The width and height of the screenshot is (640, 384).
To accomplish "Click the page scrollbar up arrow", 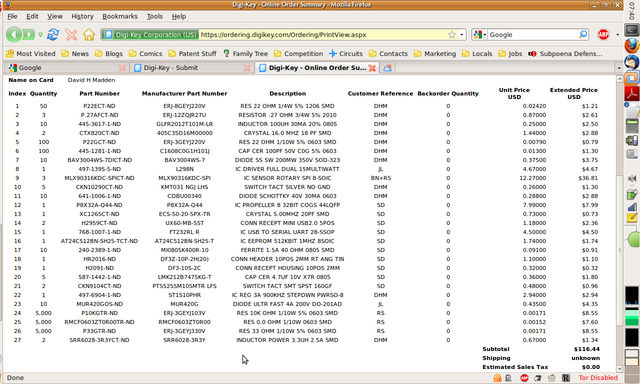I will [x=619, y=79].
